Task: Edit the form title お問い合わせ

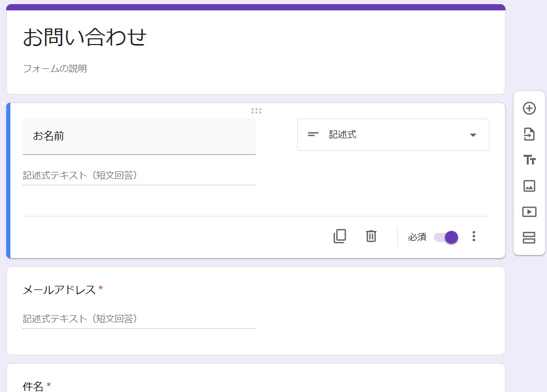Action: tap(86, 37)
